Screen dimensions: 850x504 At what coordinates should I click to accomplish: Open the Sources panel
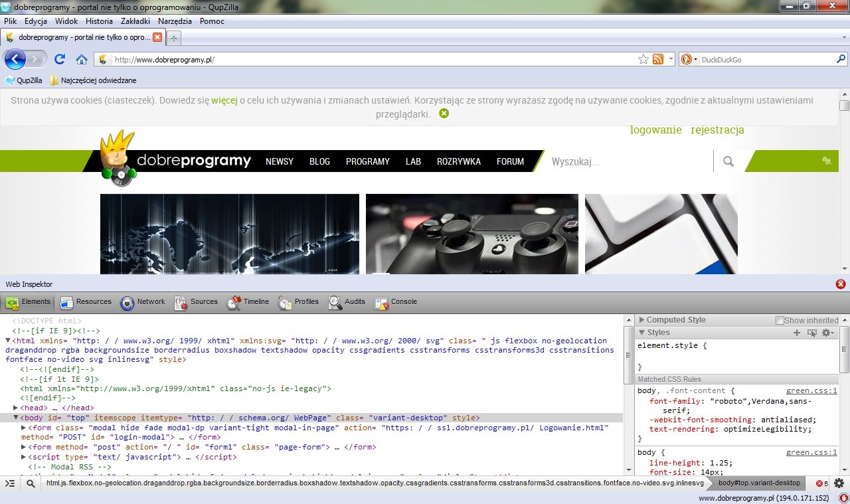(x=196, y=302)
